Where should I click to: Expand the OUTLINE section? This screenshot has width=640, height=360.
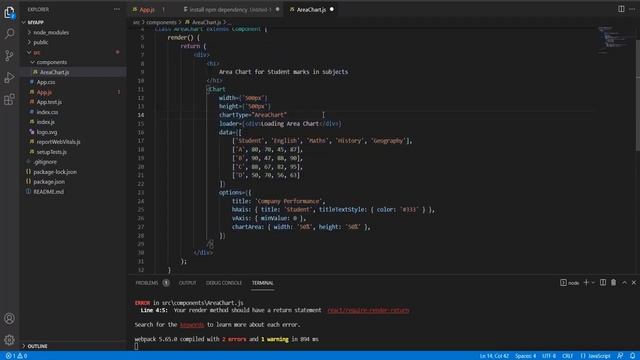pyautogui.click(x=38, y=346)
